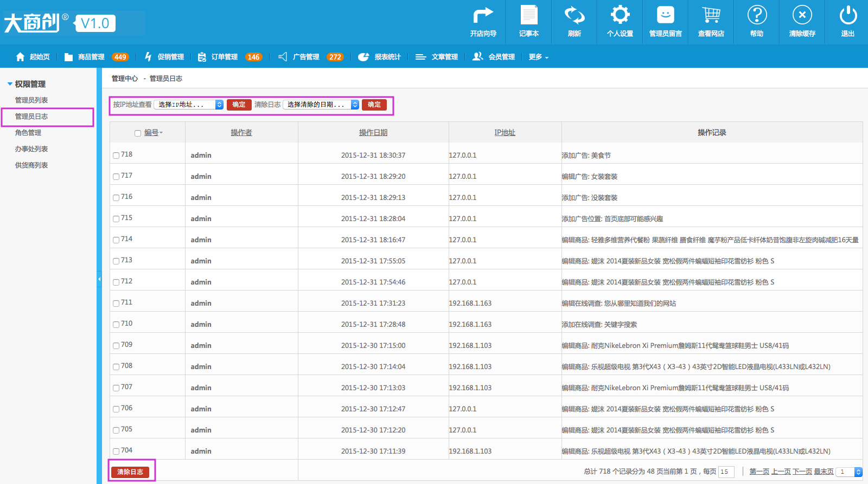Sort by 编号 column header
Image resolution: width=868 pixels, height=484 pixels.
tap(151, 133)
